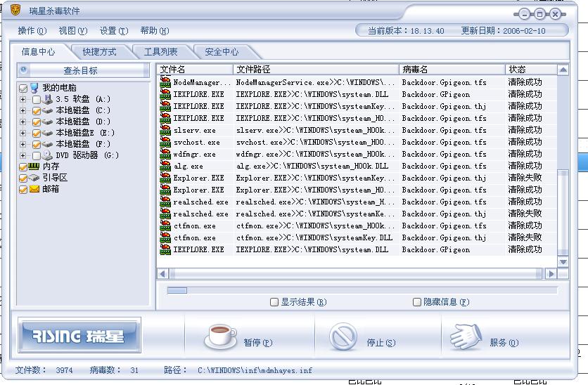Expand the 3.5 软盘 (A:) tree node

tap(23, 99)
